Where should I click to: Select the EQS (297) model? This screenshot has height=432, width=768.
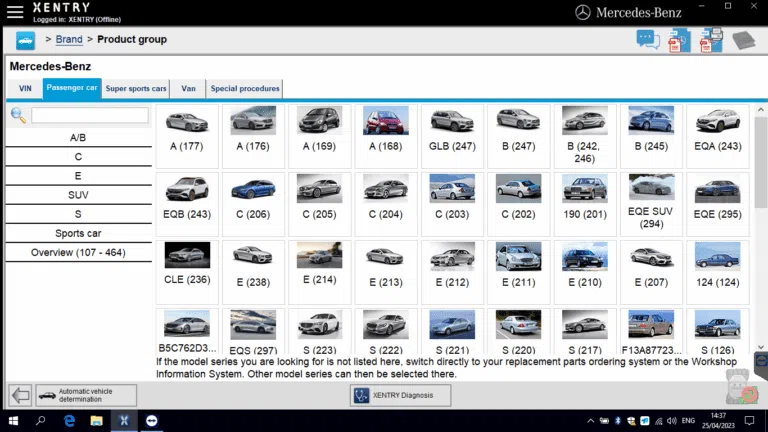[x=253, y=332]
